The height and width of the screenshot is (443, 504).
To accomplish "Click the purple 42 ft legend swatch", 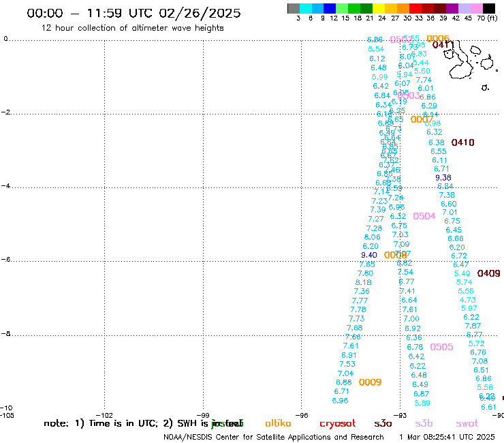I will (x=452, y=8).
